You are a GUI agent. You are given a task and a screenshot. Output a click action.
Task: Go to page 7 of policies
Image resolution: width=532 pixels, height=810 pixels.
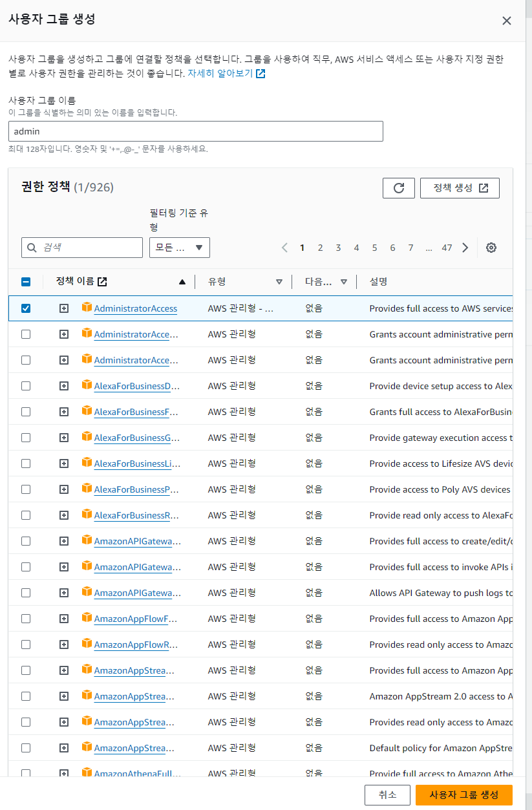[410, 248]
